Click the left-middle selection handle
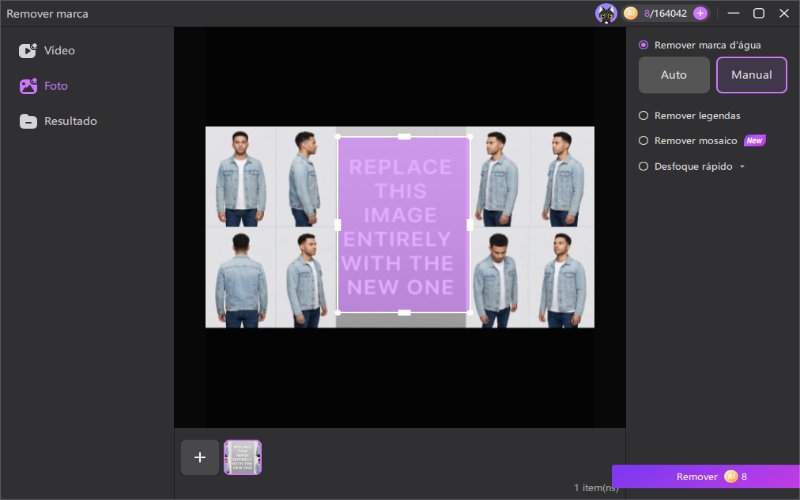This screenshot has width=800, height=500. pos(338,224)
